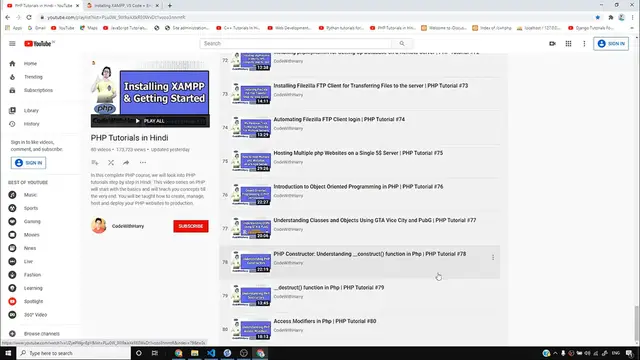Open the create video camera icon
Viewport: 640px width, 360px height.
click(552, 44)
